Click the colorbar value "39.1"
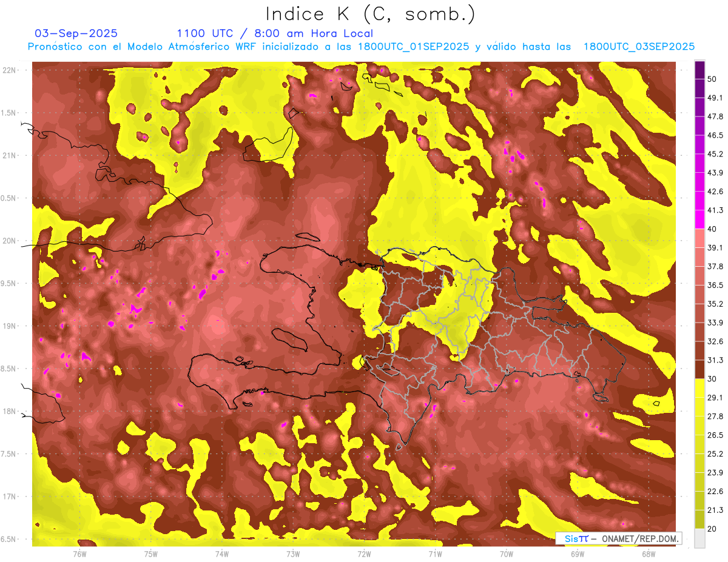 point(715,247)
